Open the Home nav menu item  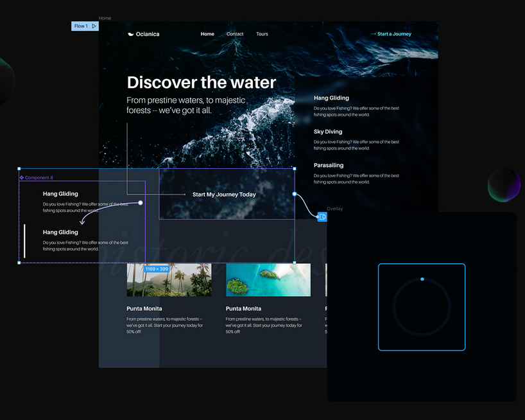click(x=207, y=34)
